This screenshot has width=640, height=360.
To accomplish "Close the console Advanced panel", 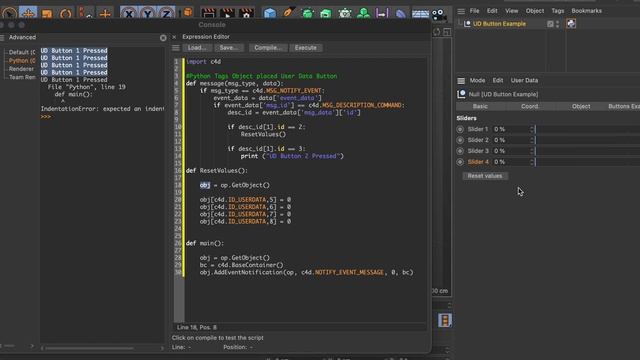I will point(163,38).
